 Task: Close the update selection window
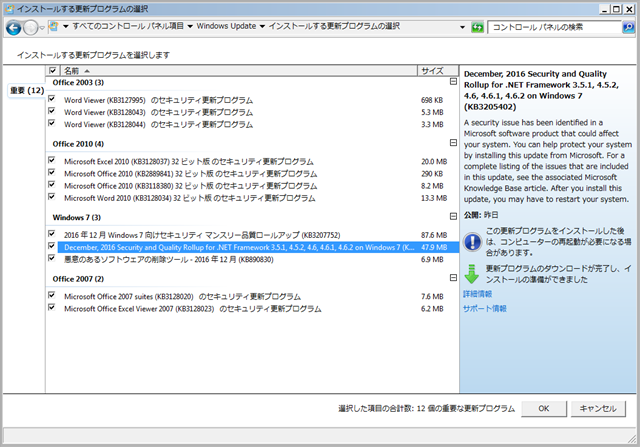pyautogui.click(x=629, y=9)
